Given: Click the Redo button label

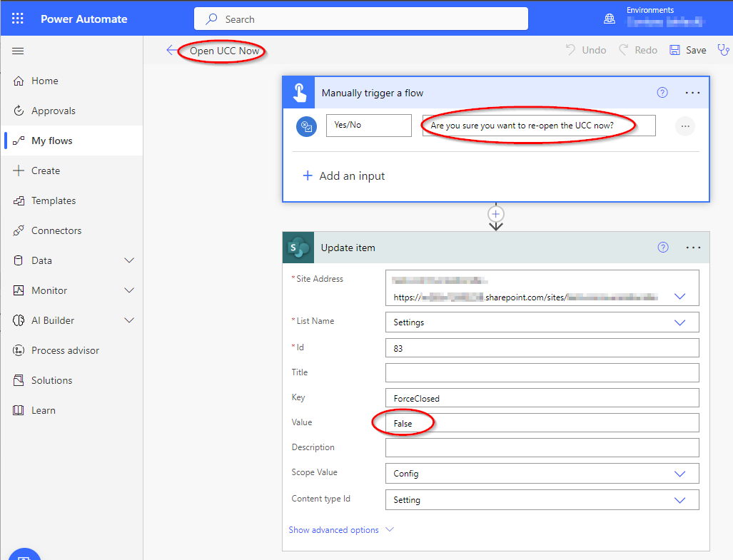Looking at the screenshot, I should click(646, 50).
